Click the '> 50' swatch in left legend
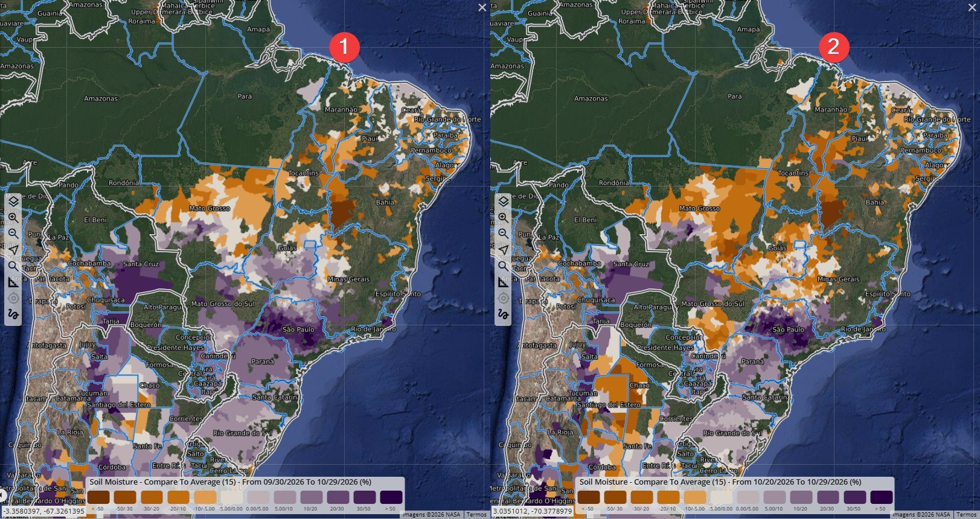This screenshot has height=519, width=980. pyautogui.click(x=391, y=497)
